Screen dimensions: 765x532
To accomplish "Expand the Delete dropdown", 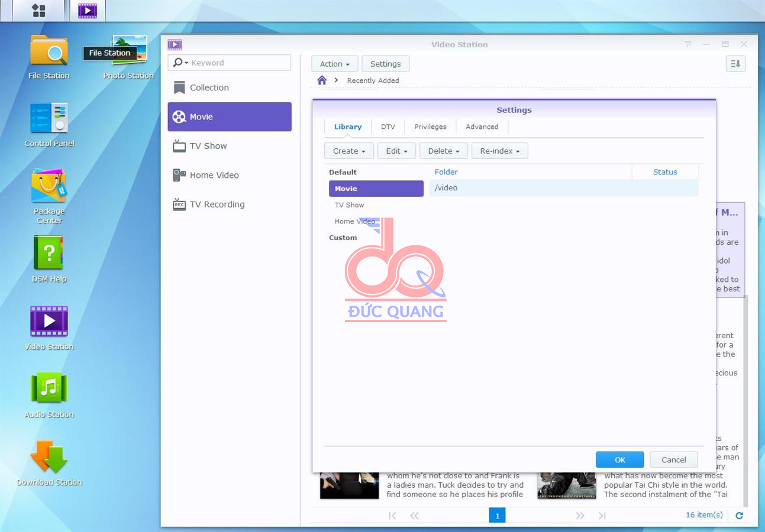I will (444, 151).
